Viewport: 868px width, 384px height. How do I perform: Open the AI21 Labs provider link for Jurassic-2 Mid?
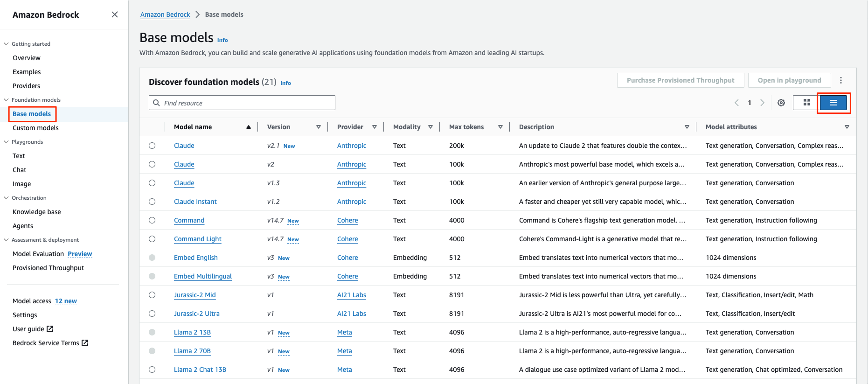(x=352, y=295)
